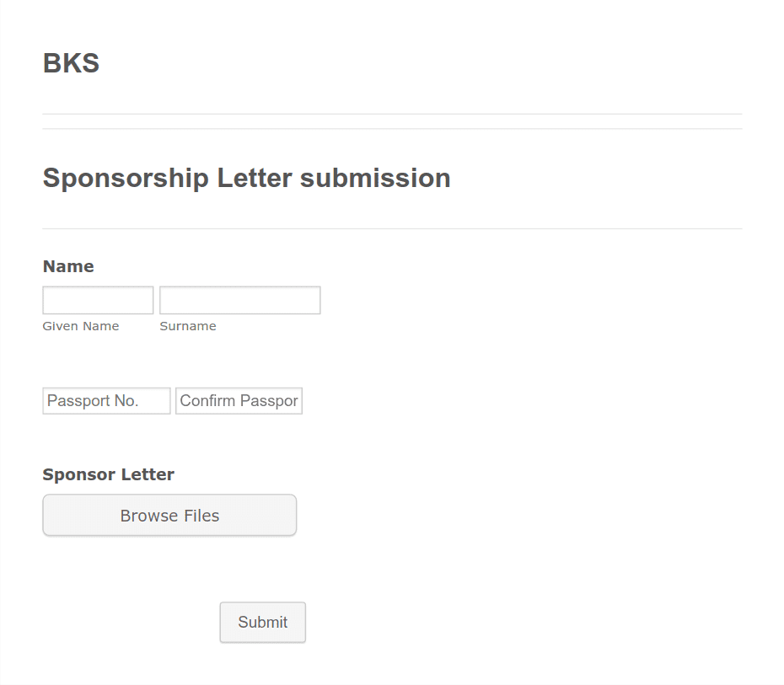Image resolution: width=784 pixels, height=685 pixels.
Task: Click the Surname sublabel text
Action: click(188, 326)
